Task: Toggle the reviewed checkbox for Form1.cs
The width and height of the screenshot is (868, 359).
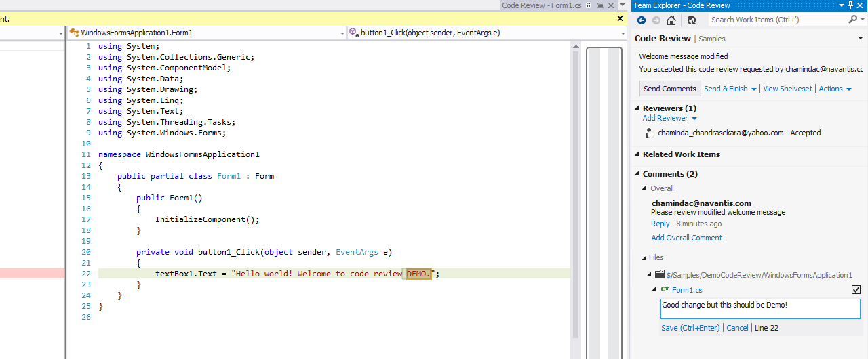Action: click(x=856, y=290)
